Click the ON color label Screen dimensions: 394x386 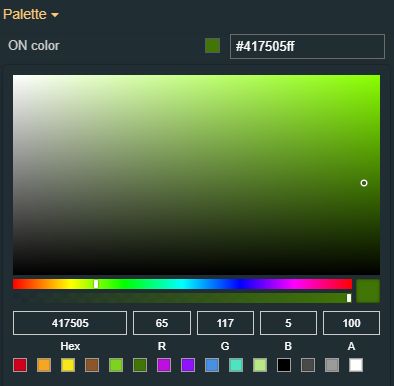(x=34, y=46)
